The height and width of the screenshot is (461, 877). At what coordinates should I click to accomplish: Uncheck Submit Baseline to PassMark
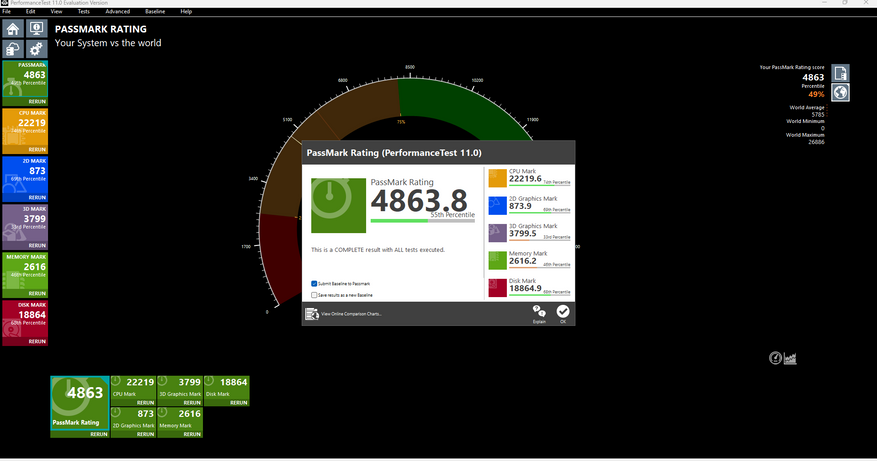coord(314,284)
